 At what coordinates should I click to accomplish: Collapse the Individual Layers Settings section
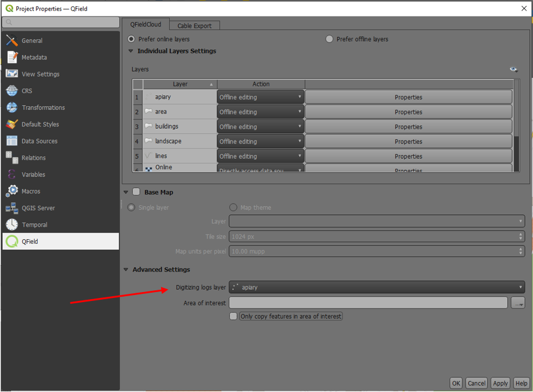coord(130,51)
